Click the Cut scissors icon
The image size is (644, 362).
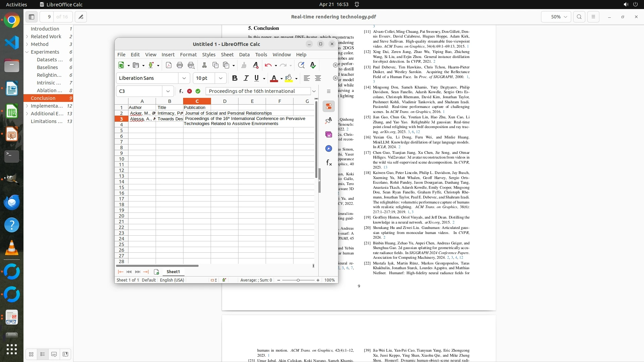click(204, 65)
